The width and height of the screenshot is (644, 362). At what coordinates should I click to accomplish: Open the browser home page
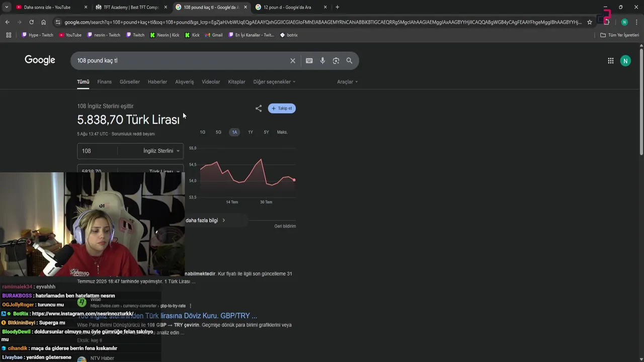tap(44, 22)
